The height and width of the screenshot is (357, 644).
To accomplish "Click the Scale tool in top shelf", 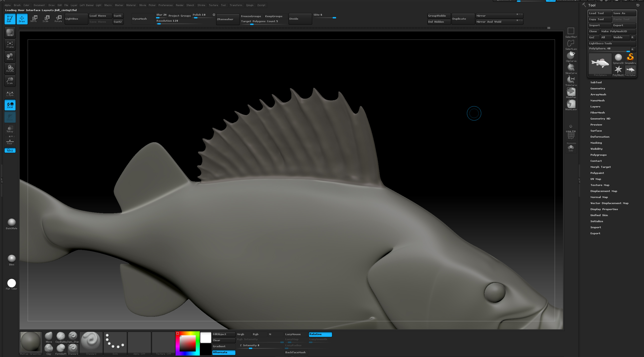I will pos(46,19).
